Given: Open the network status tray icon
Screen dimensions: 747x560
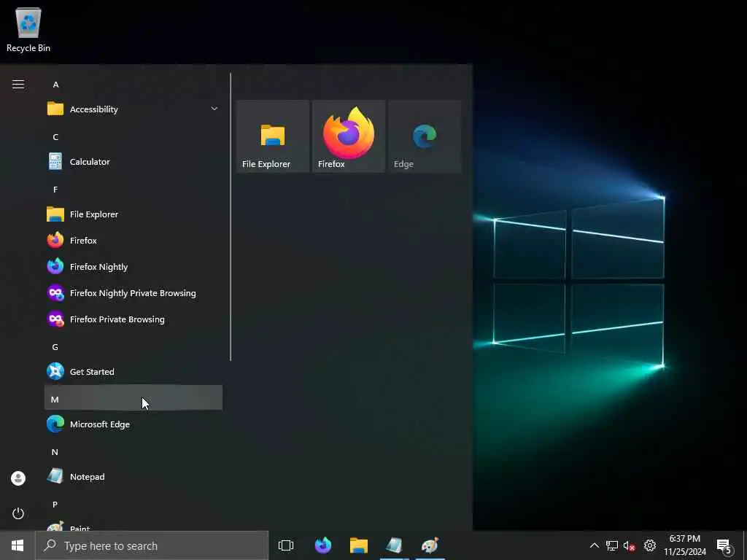Looking at the screenshot, I should [x=612, y=545].
